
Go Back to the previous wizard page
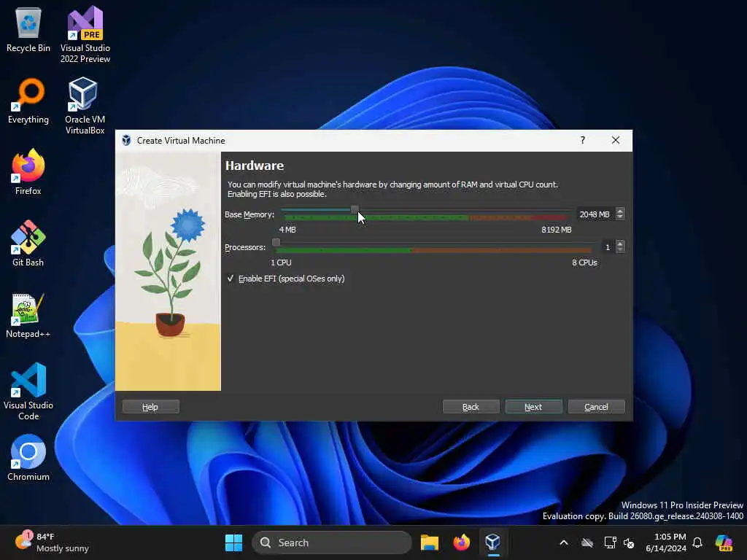(x=471, y=407)
